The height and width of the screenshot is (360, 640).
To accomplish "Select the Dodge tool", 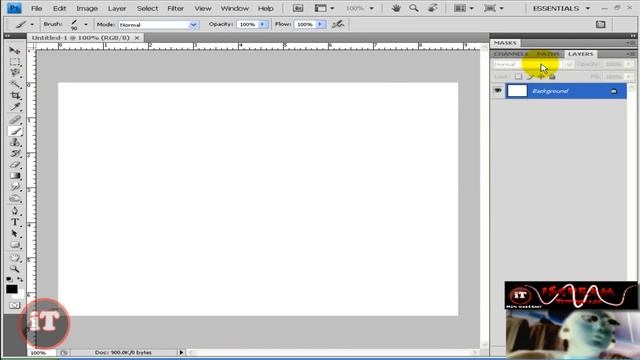I will [x=15, y=199].
